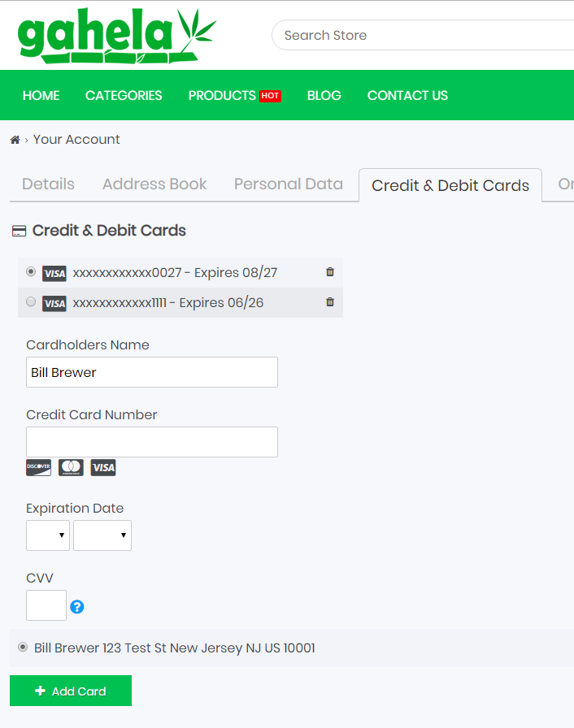Click the Discover card icon
Screen dimensions: 574x728
[x=38, y=467]
